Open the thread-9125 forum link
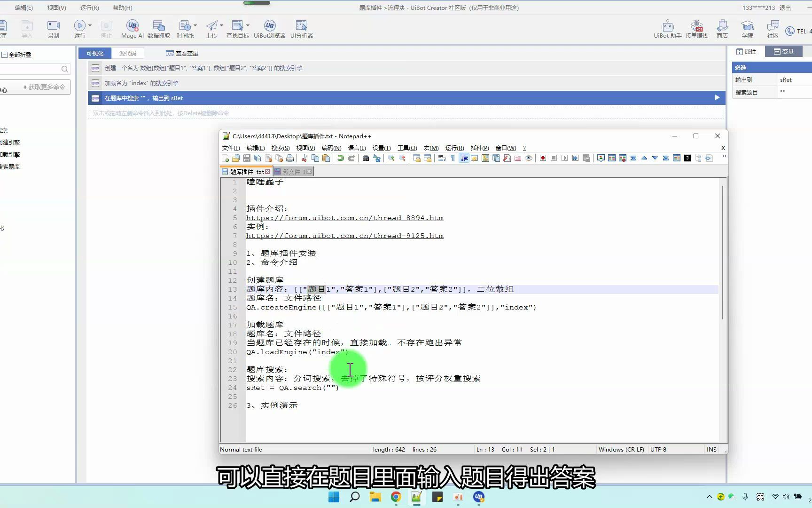 click(344, 236)
